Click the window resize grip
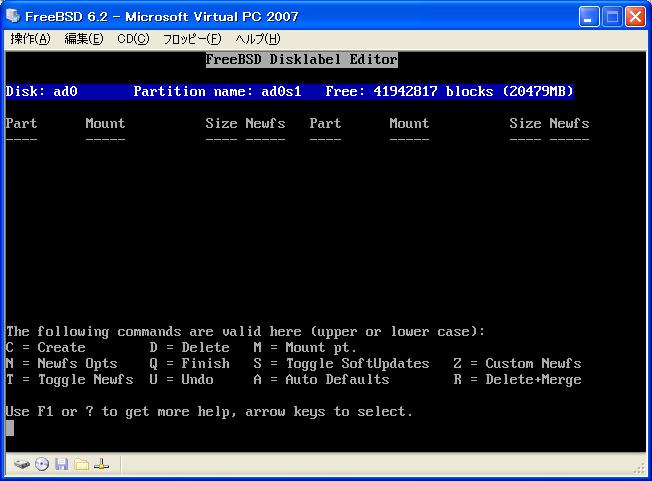Image resolution: width=652 pixels, height=481 pixels. point(640,469)
